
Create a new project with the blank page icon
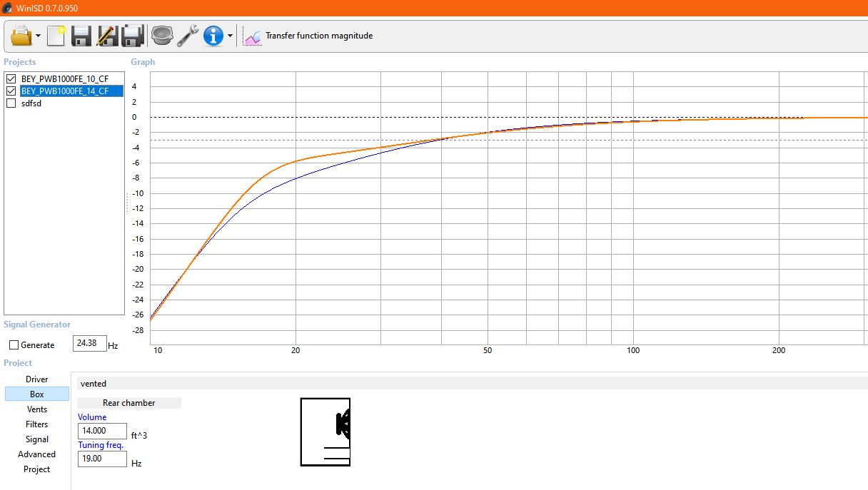tap(56, 36)
